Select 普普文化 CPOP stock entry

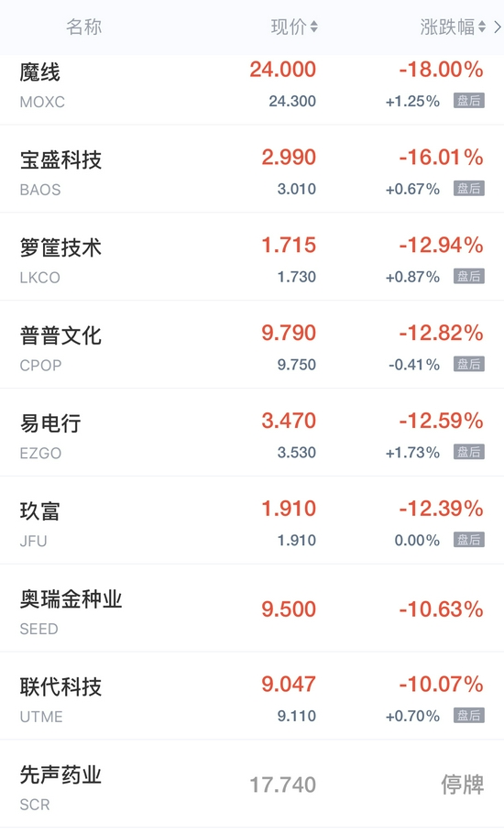coord(252,344)
